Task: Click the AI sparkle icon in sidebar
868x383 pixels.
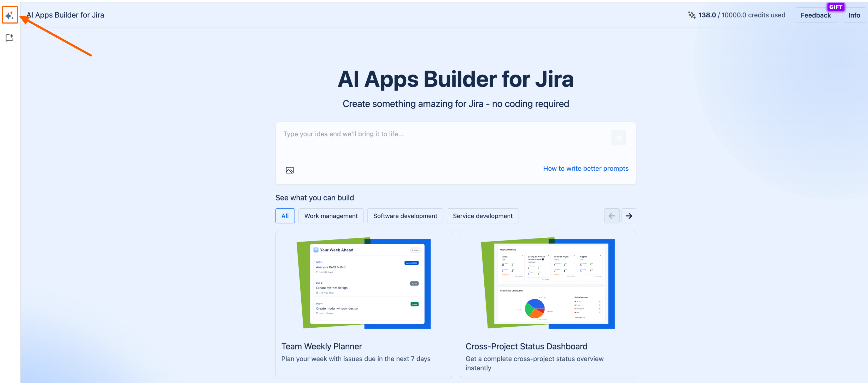Action: pyautogui.click(x=9, y=15)
